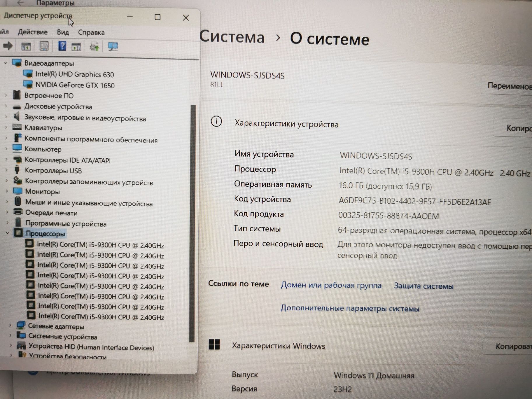The image size is (532, 399).
Task: Minimize the Диспетчер устройств window
Action: [x=130, y=17]
